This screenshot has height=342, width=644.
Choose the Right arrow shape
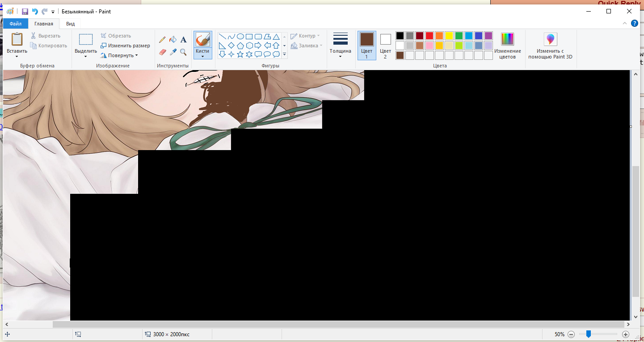click(x=258, y=46)
